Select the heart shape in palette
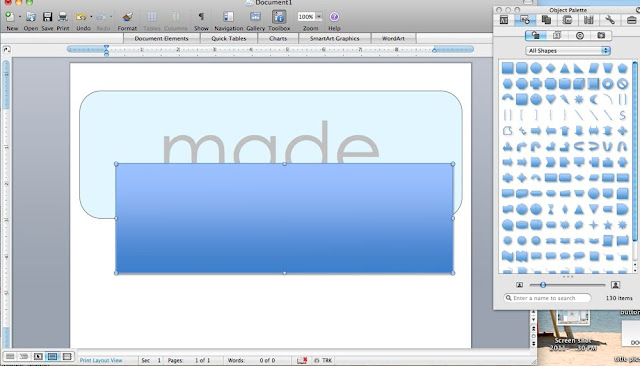This screenshot has width=640, height=366. point(551,99)
